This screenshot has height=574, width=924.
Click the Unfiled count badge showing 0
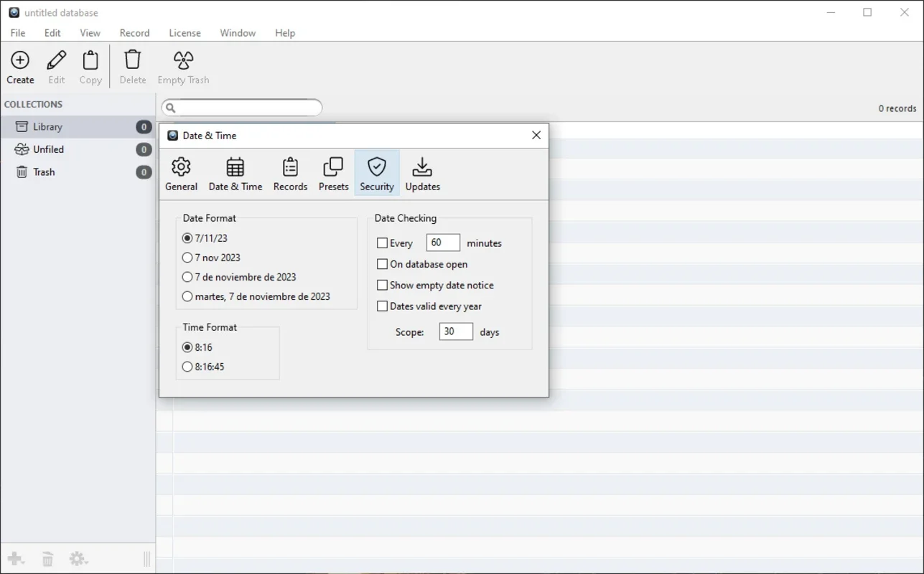click(144, 149)
